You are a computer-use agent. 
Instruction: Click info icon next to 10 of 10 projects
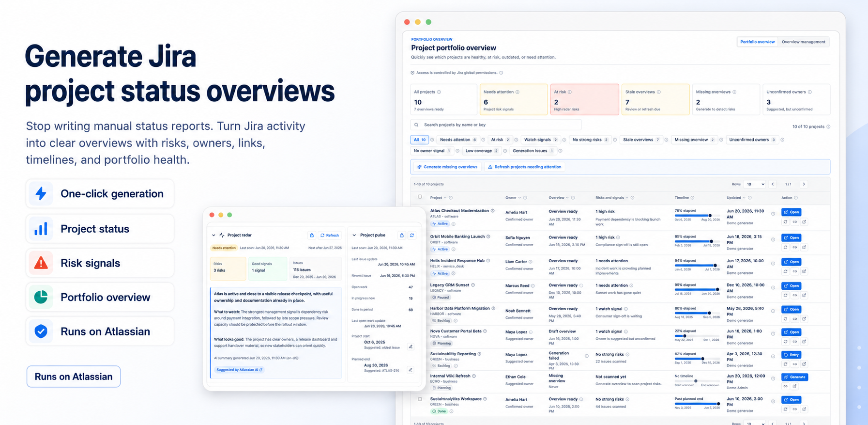(828, 127)
